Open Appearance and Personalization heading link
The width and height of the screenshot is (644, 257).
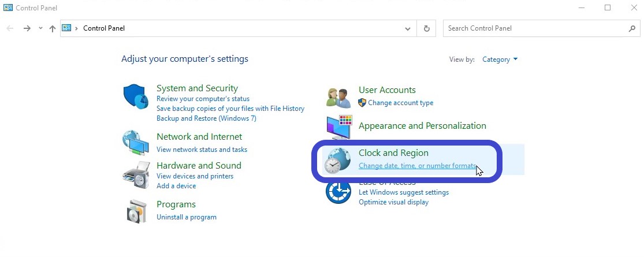422,126
